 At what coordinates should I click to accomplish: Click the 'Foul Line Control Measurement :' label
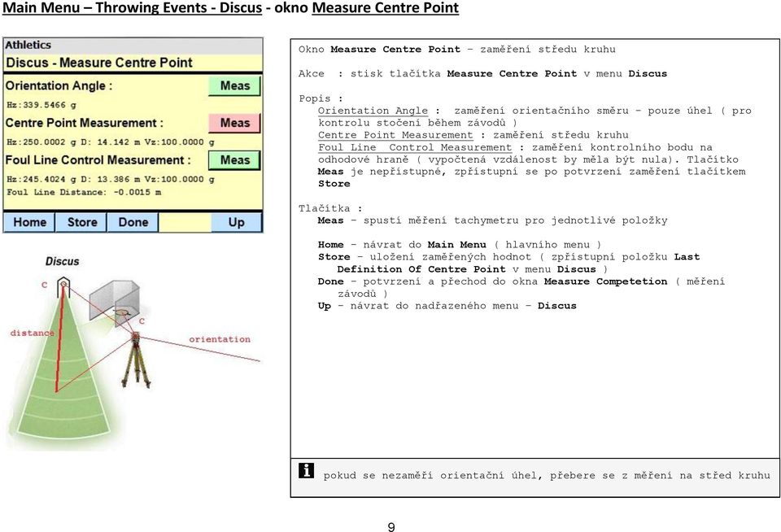tap(98, 160)
